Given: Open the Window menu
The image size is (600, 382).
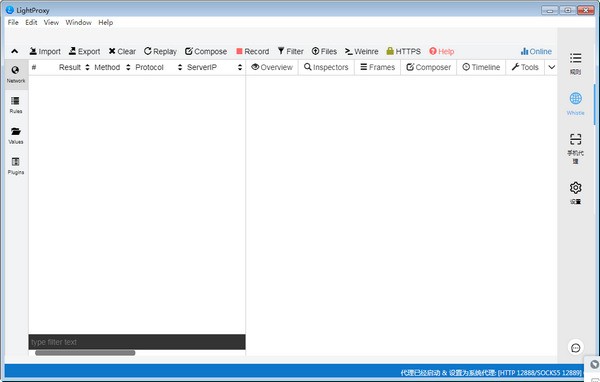Looking at the screenshot, I should pyautogui.click(x=78, y=22).
